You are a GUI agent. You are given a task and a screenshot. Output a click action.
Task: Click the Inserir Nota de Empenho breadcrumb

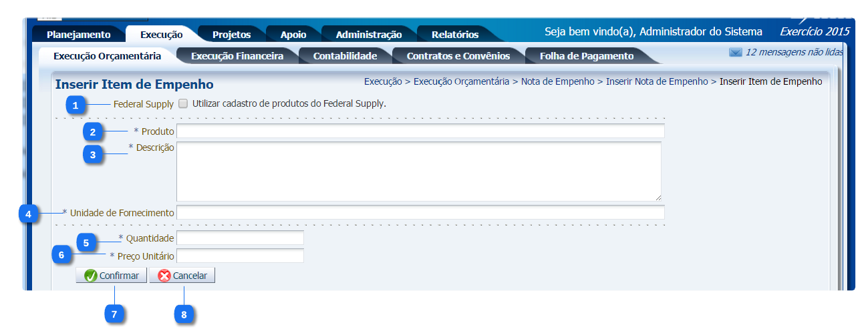click(656, 82)
